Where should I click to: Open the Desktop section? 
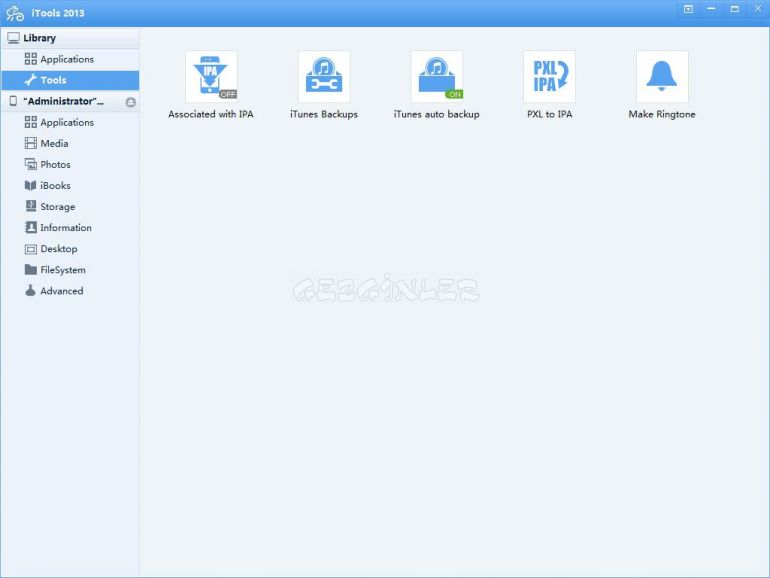click(x=70, y=249)
